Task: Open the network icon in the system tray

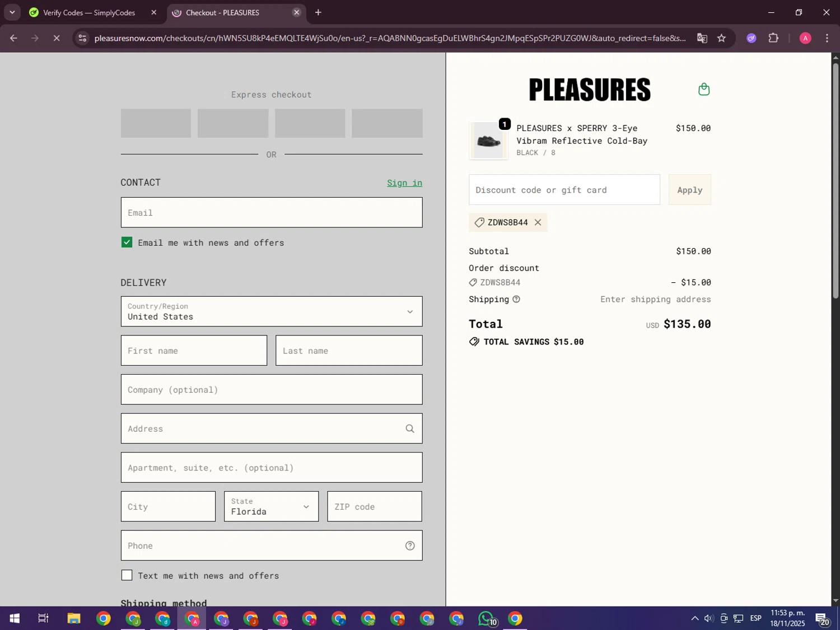Action: pos(739,618)
